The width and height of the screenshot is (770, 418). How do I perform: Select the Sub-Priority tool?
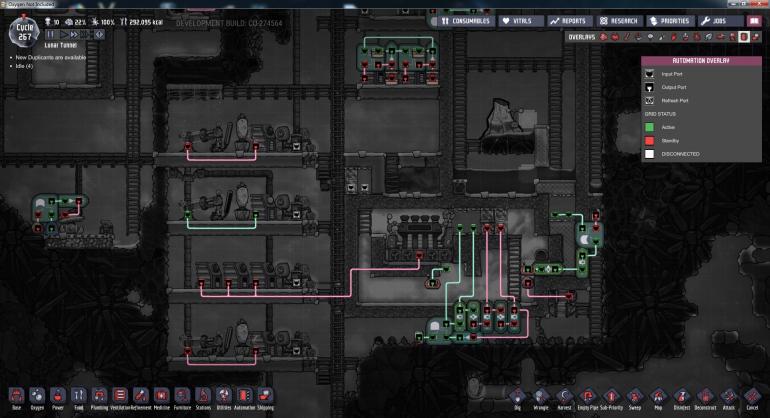[611, 396]
